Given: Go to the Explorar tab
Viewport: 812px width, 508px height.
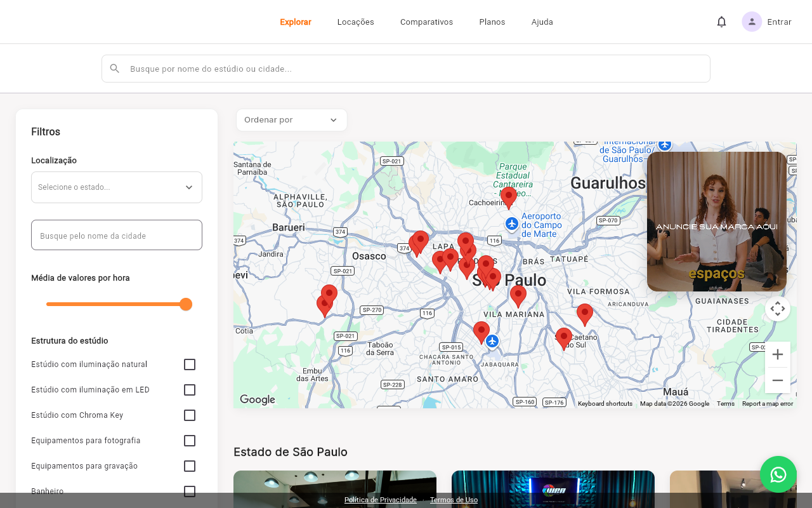Looking at the screenshot, I should tap(296, 22).
